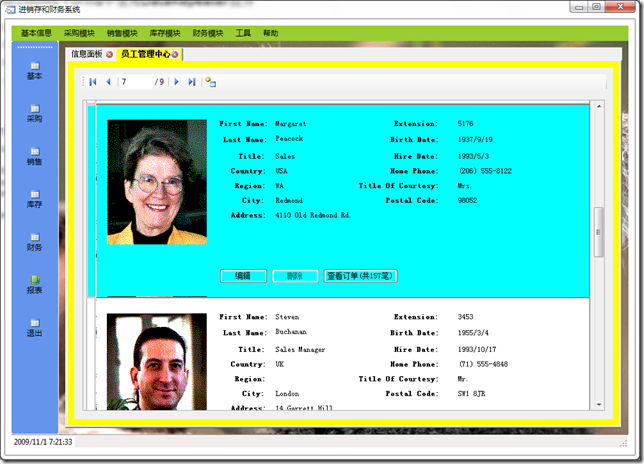The width and height of the screenshot is (644, 464).
Task: Click the last name text 'Buchanan'
Action: [291, 332]
